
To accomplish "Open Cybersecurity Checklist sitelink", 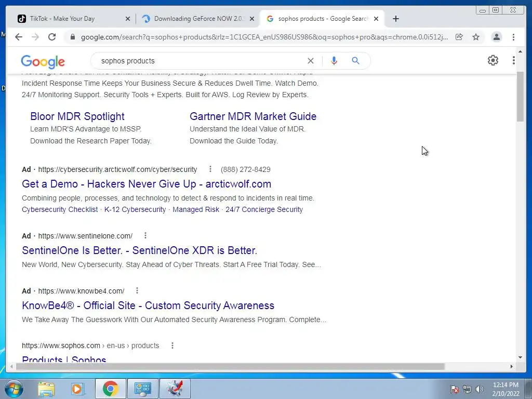I will [60, 210].
